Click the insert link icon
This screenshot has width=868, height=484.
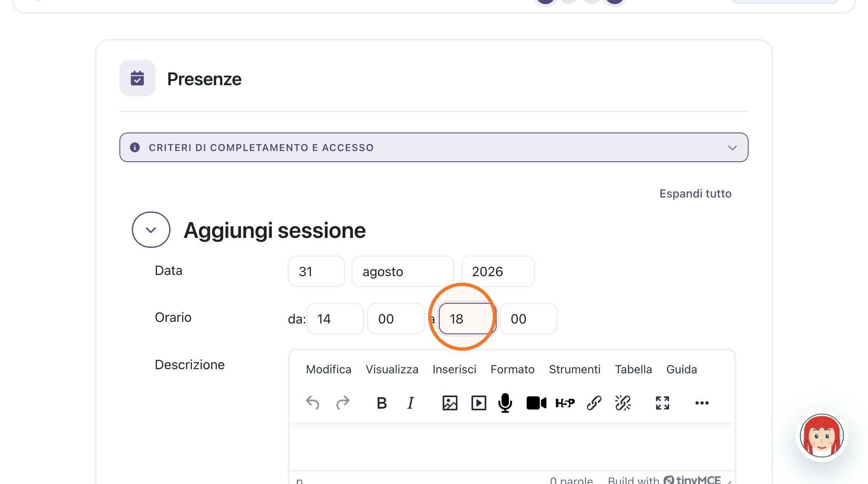[594, 403]
